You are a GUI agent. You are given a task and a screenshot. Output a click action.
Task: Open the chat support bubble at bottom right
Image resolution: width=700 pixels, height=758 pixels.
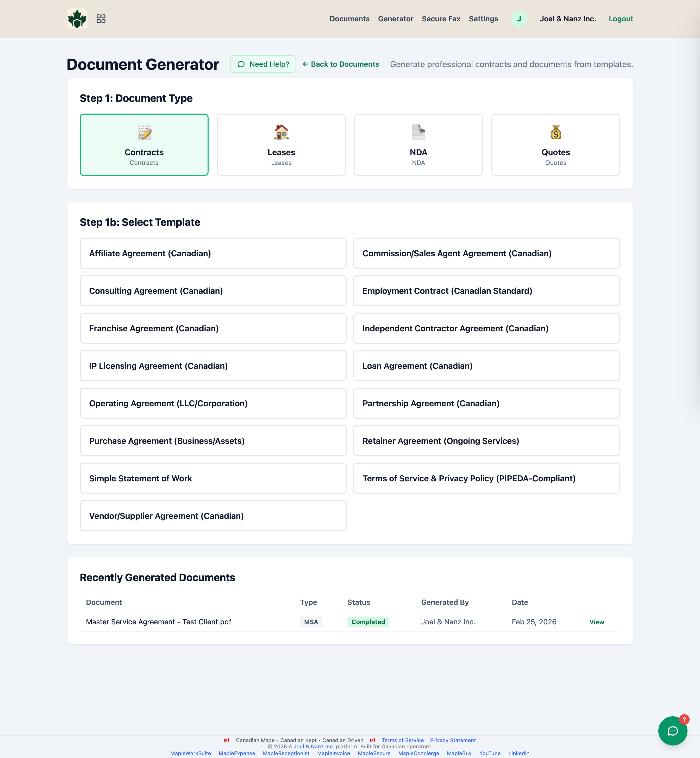point(673,731)
